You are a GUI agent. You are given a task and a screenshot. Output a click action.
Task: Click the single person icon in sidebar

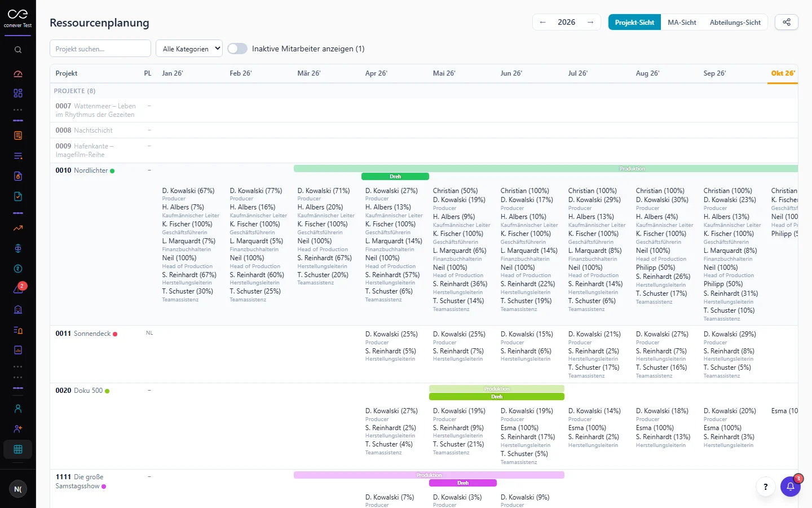tap(18, 408)
